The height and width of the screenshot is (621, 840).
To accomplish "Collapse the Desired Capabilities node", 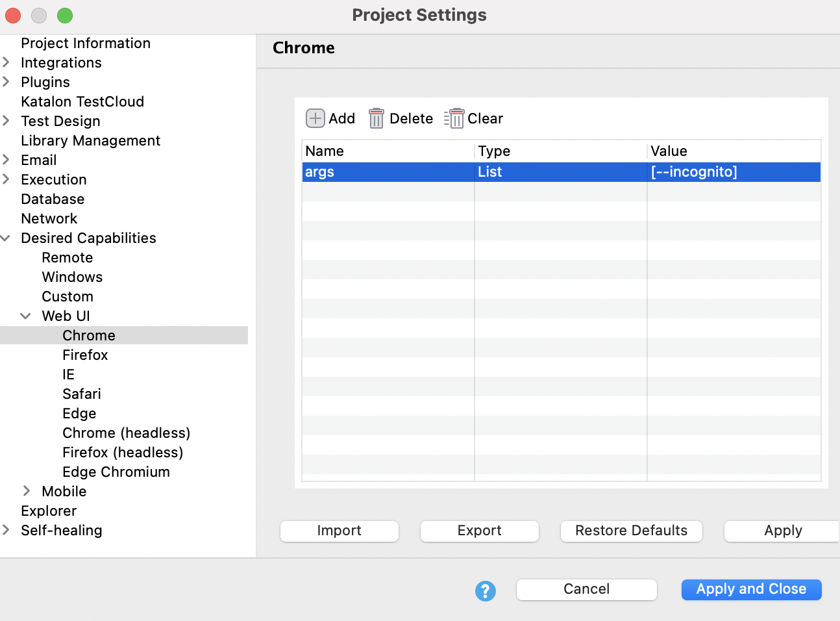I will tap(6, 238).
